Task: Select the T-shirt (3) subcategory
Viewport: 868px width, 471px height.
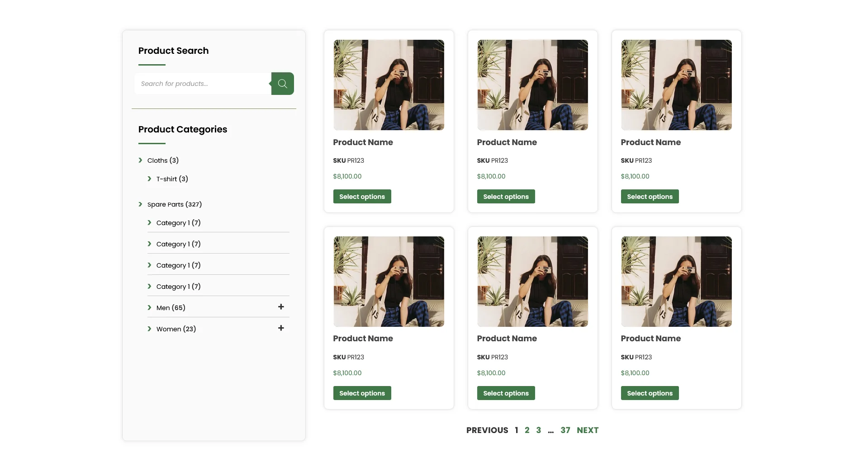Action: pyautogui.click(x=172, y=179)
